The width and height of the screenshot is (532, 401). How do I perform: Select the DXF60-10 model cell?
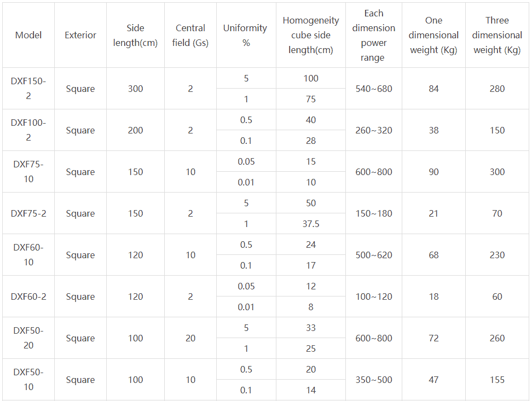coord(28,255)
